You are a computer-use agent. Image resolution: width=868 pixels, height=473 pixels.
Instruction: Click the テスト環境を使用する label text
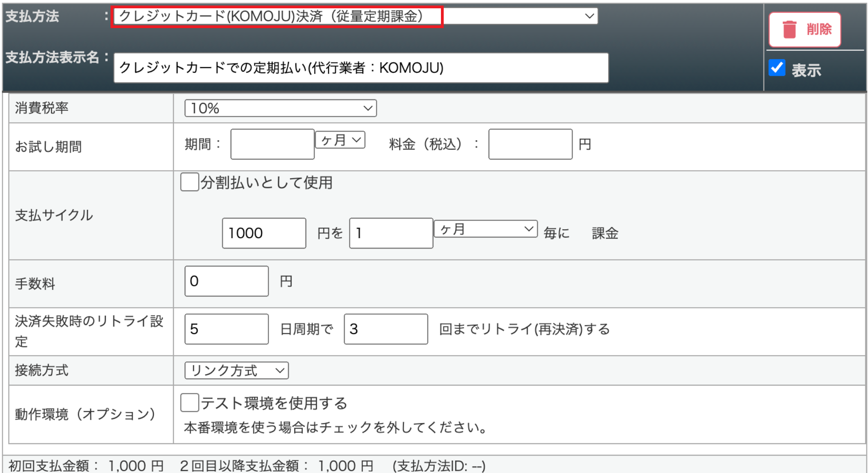pyautogui.click(x=274, y=403)
